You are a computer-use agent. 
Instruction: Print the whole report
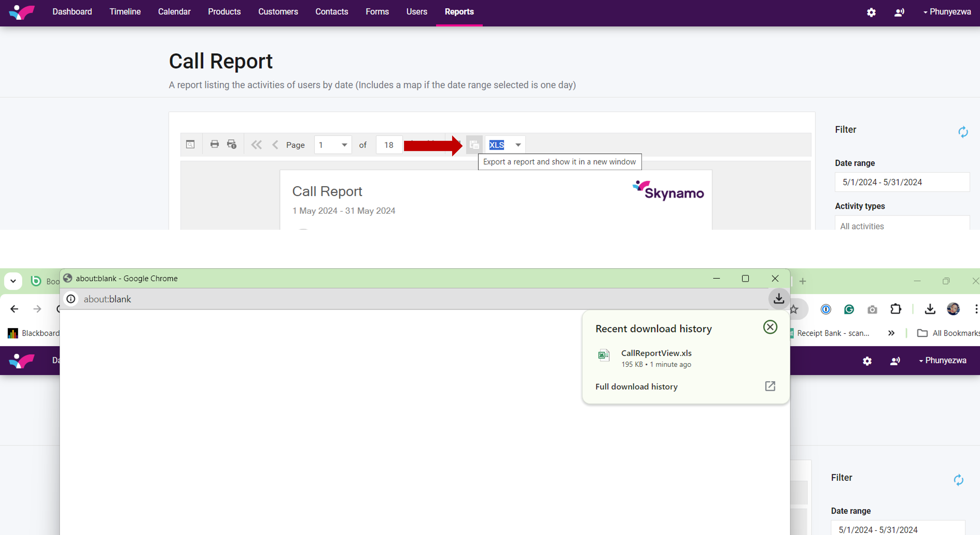(214, 144)
